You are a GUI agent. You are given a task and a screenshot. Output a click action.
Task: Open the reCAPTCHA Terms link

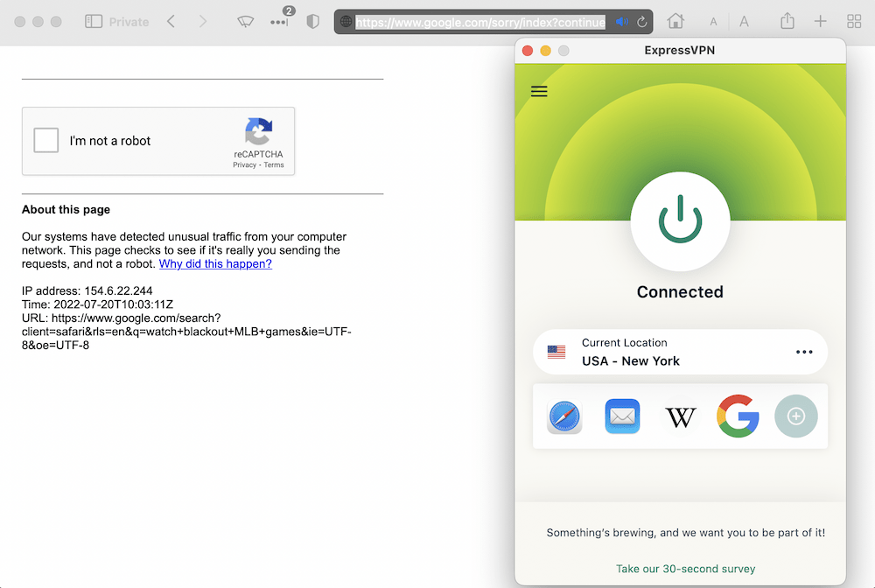pos(274,165)
